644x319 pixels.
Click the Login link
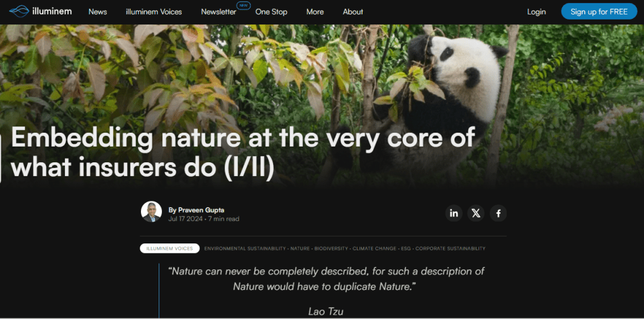536,12
